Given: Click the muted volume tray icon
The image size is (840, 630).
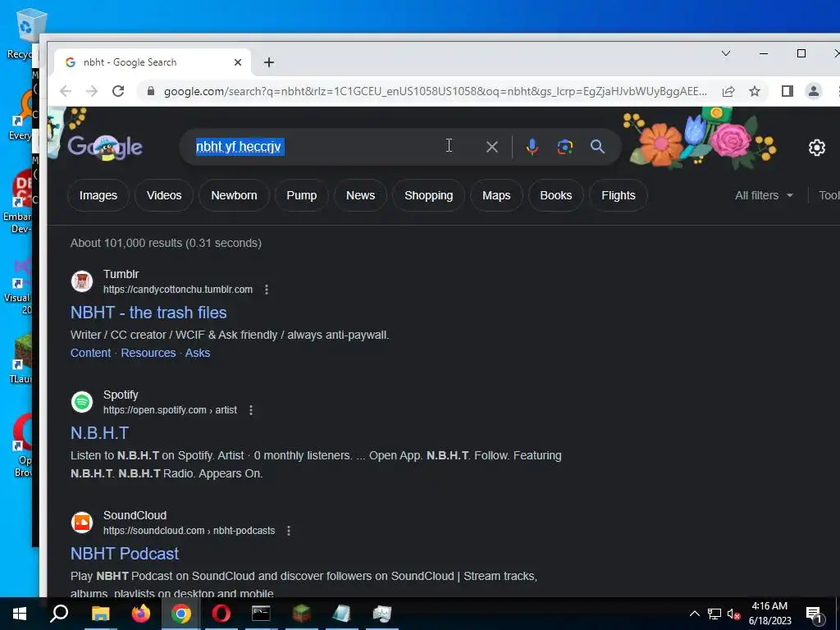Looking at the screenshot, I should [733, 614].
